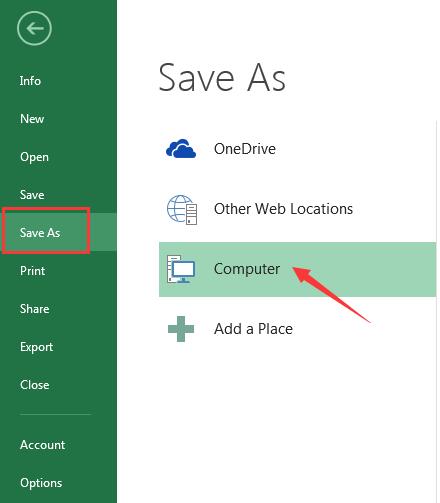Open the Account page

pyautogui.click(x=42, y=445)
